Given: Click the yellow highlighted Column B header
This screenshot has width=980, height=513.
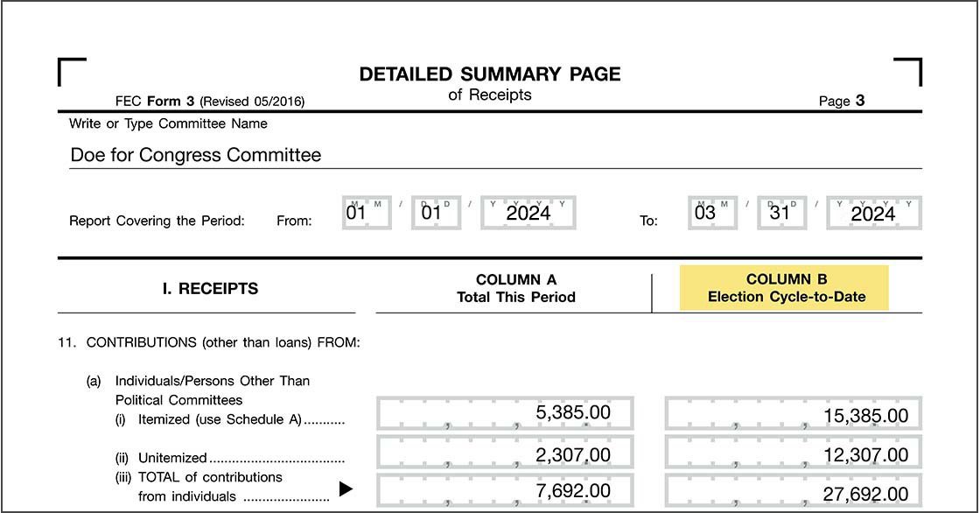Looking at the screenshot, I should [x=785, y=288].
